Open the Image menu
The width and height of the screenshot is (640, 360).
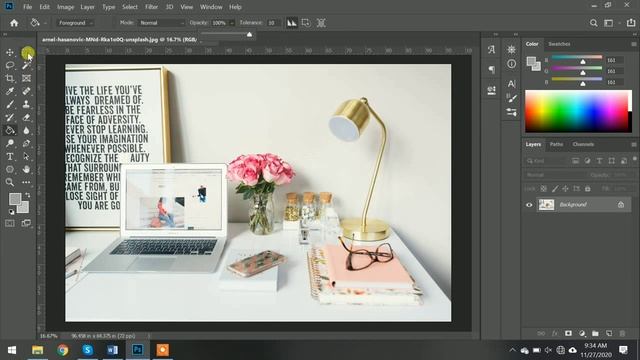65,7
